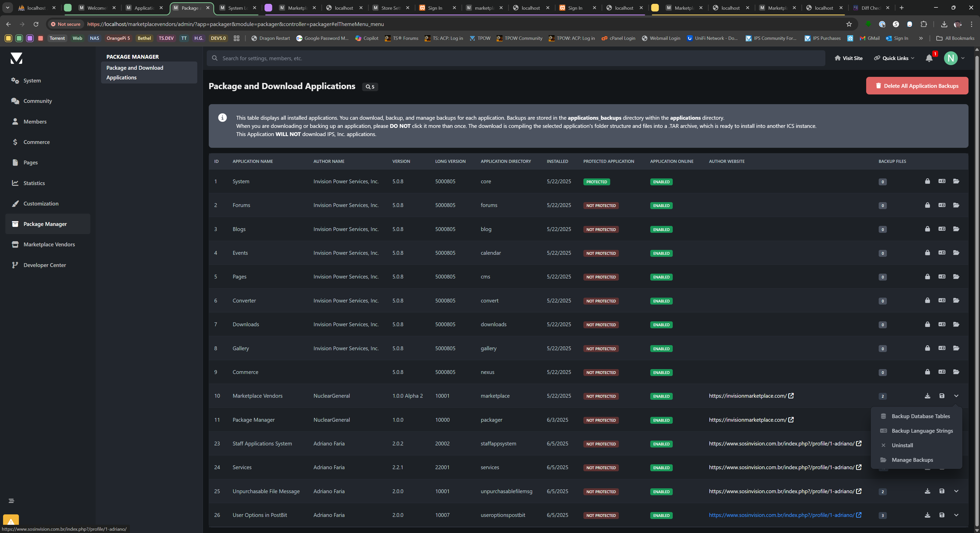Open the browser extensions puzzle icon
The image size is (980, 533).
point(923,24)
